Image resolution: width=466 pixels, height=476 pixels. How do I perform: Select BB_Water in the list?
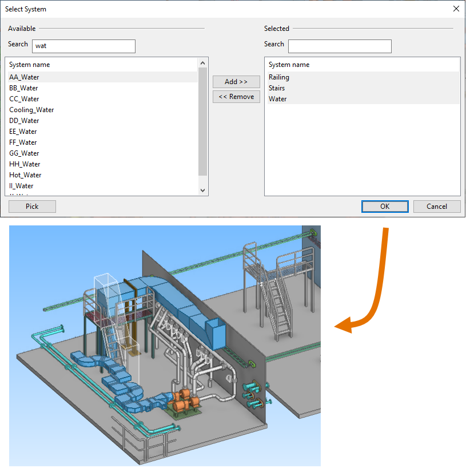click(x=23, y=88)
